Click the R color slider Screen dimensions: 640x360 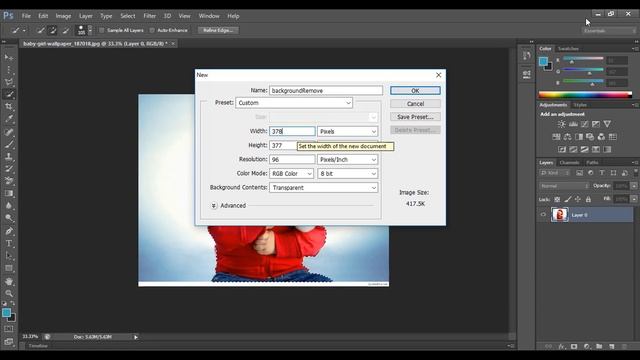(x=583, y=60)
